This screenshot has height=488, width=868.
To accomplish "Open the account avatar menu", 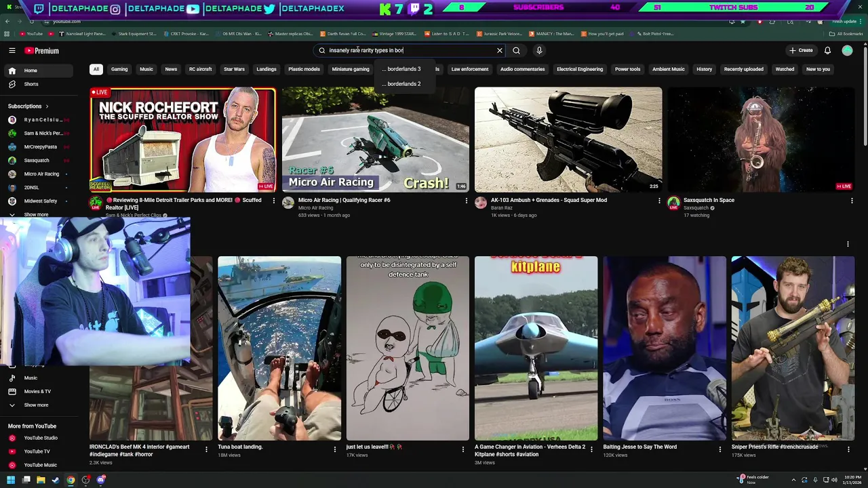I will click(x=847, y=50).
